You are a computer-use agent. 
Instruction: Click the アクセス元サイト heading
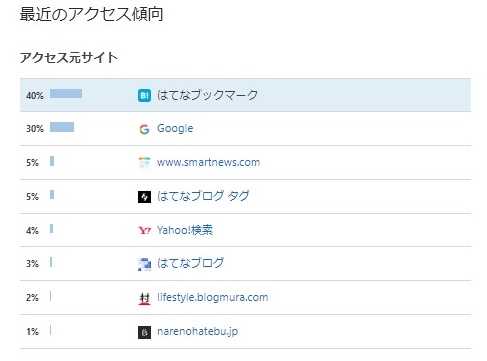(x=69, y=57)
